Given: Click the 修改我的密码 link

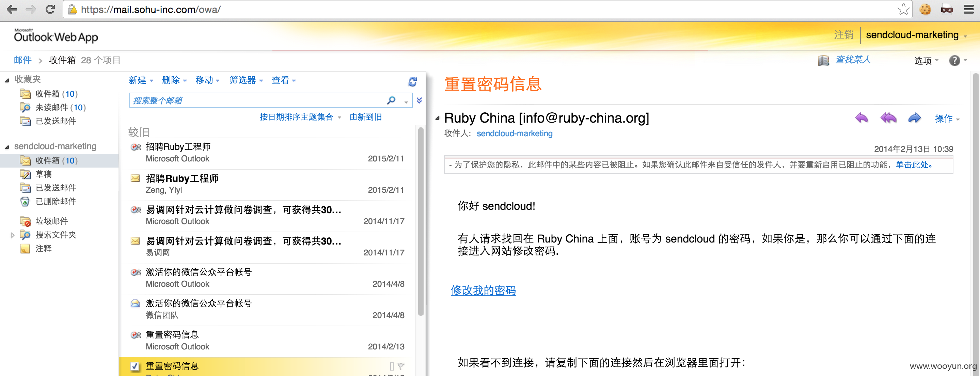Looking at the screenshot, I should (483, 290).
